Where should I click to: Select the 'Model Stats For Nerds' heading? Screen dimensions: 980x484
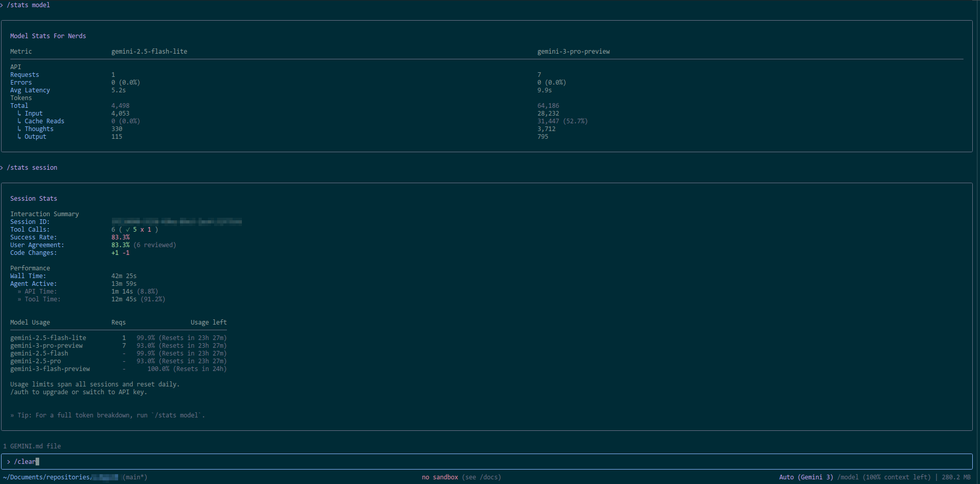click(48, 36)
